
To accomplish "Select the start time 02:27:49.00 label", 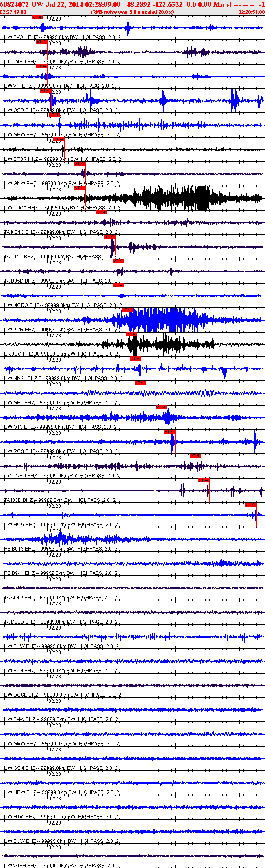I will point(13,12).
